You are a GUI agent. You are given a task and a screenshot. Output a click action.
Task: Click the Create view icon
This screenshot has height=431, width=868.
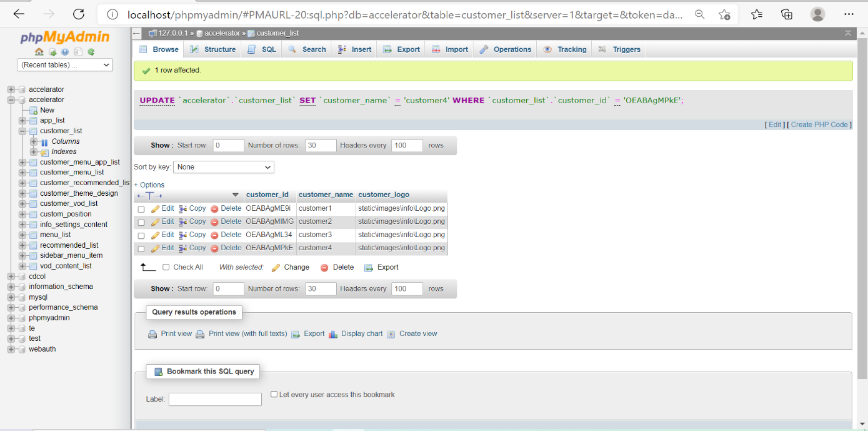[391, 334]
